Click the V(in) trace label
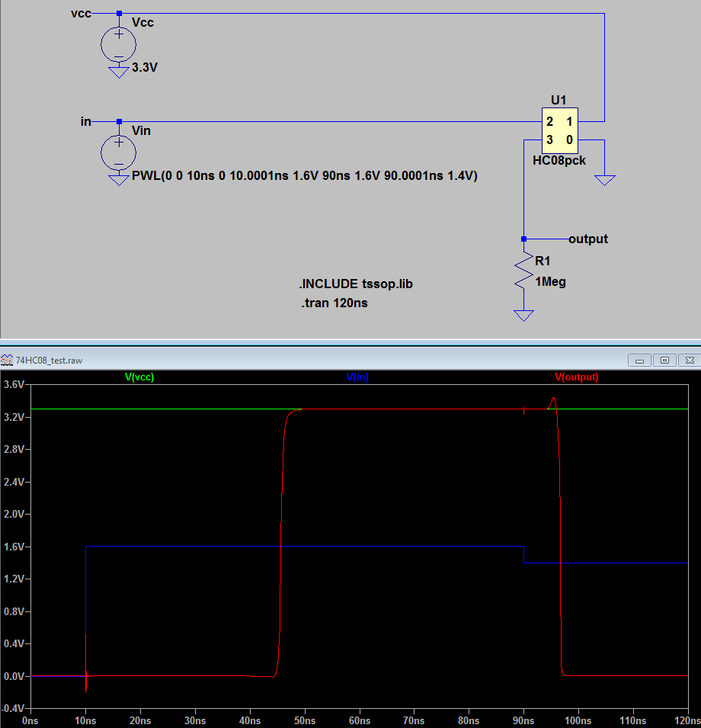 pyautogui.click(x=357, y=377)
